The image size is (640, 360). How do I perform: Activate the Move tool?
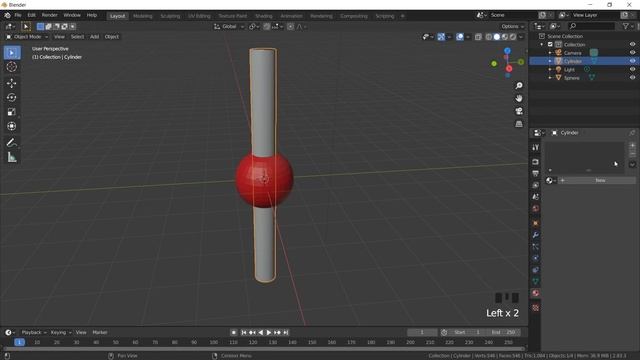click(12, 83)
